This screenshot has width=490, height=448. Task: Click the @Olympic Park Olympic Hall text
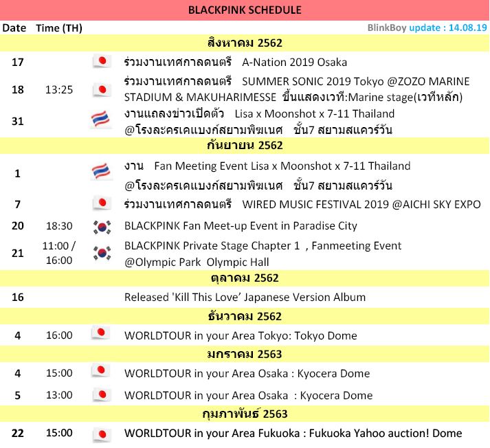tap(197, 262)
